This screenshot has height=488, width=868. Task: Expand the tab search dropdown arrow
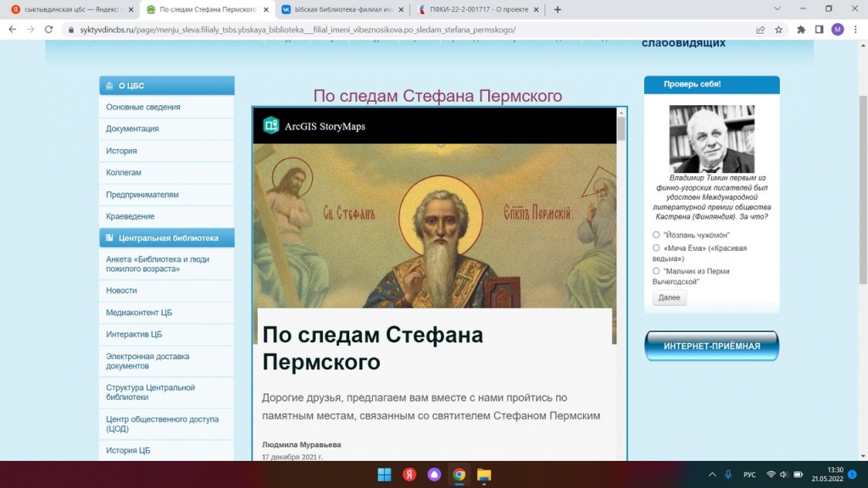pos(777,8)
